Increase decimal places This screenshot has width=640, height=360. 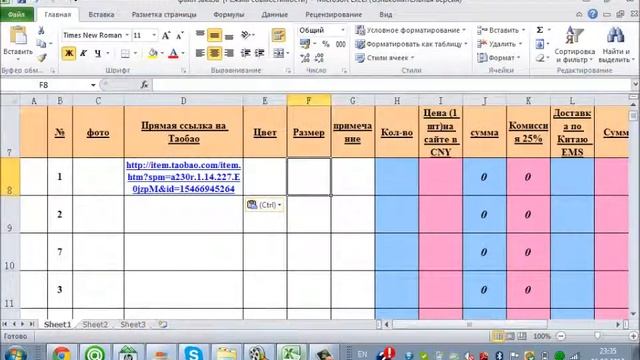(305, 58)
